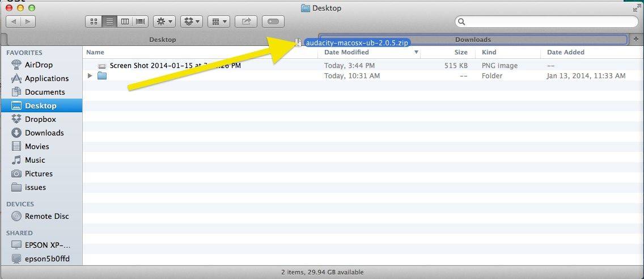Select Remote Disc under Devices
The width and height of the screenshot is (644, 279).
point(46,216)
